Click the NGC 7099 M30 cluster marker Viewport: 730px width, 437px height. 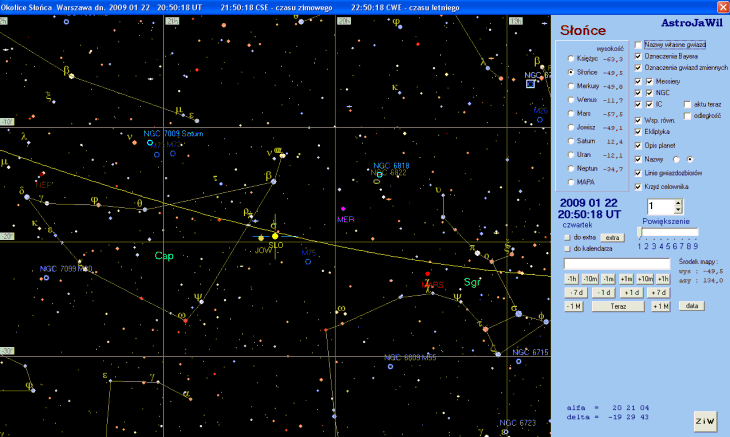(x=46, y=278)
